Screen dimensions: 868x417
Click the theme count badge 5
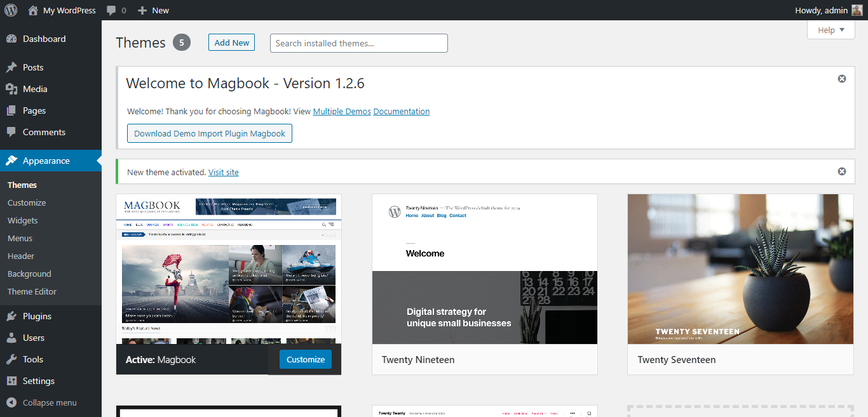click(x=182, y=43)
